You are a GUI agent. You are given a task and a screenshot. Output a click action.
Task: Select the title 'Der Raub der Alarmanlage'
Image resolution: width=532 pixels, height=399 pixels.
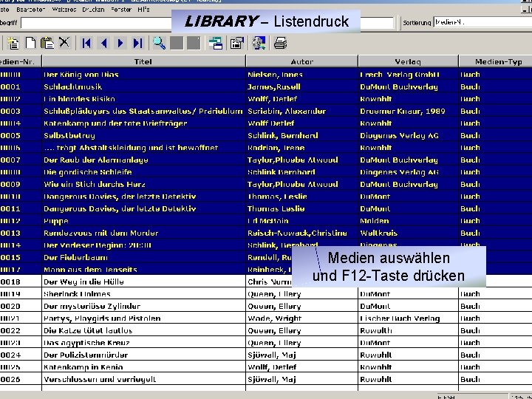click(x=95, y=160)
